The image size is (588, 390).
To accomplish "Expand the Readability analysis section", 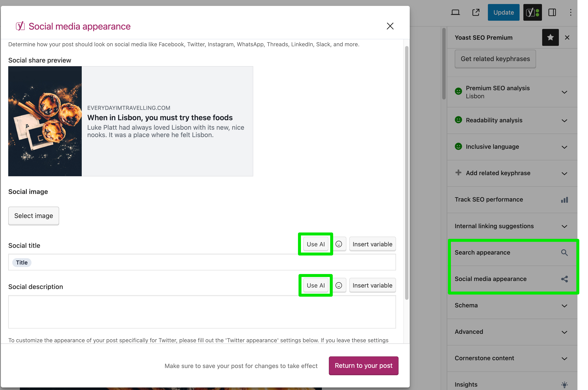I will coord(564,121).
